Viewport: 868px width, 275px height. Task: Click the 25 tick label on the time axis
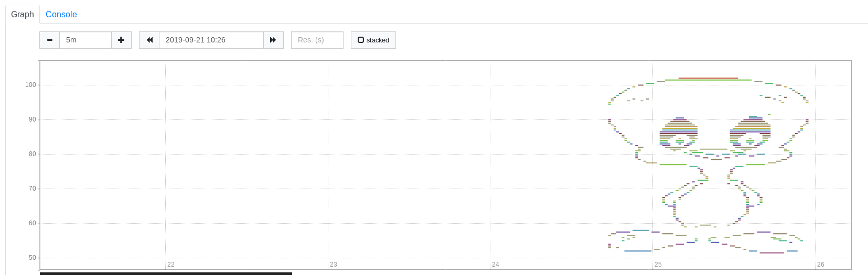pos(658,265)
